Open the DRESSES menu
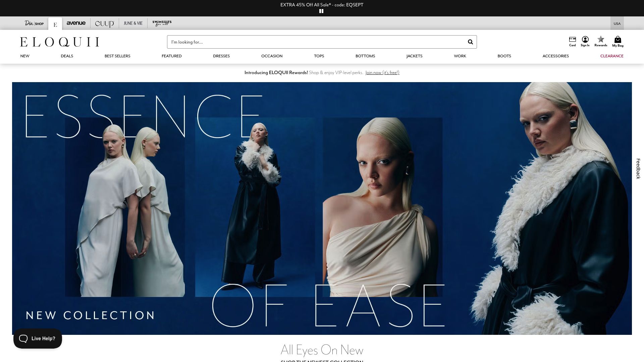 [221, 56]
